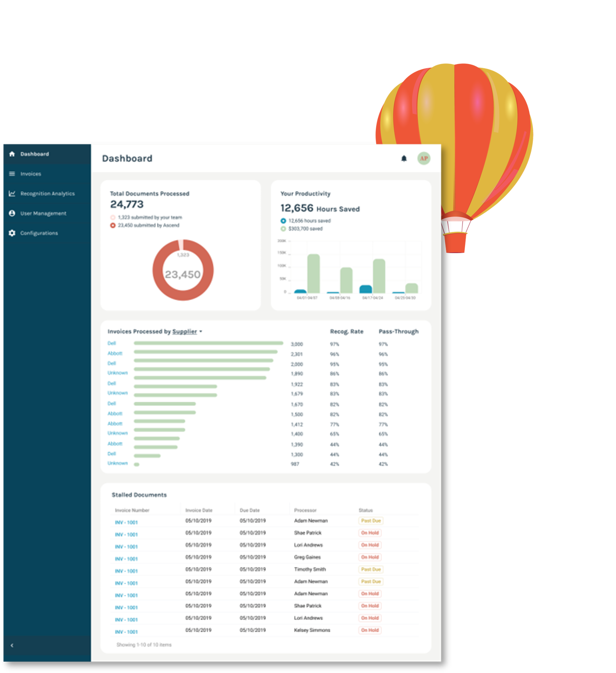Click the 24,773 total documents value

(127, 204)
